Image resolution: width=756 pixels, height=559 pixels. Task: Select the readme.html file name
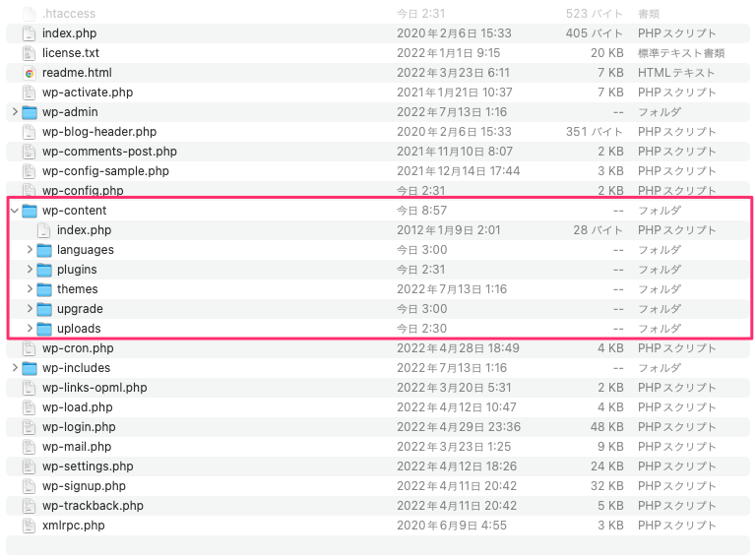(77, 73)
